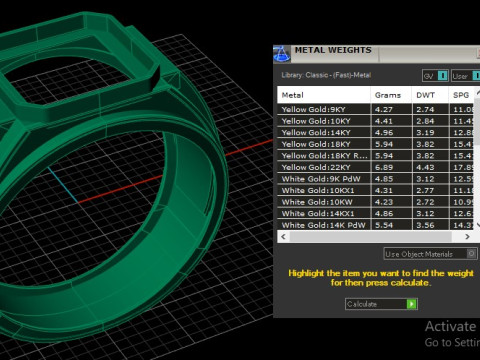Toggle Use Object Materials option
Viewport: 480px width, 360px height.
point(430,254)
